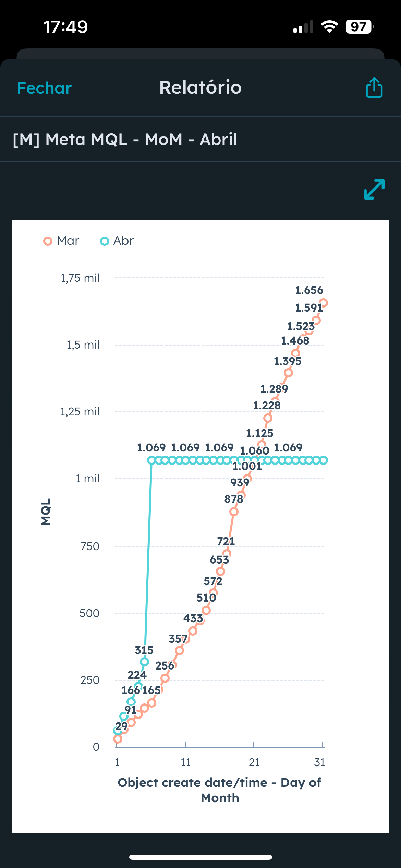This screenshot has height=868, width=401.
Task: Tap the cellular signal bars icon
Action: [x=303, y=27]
